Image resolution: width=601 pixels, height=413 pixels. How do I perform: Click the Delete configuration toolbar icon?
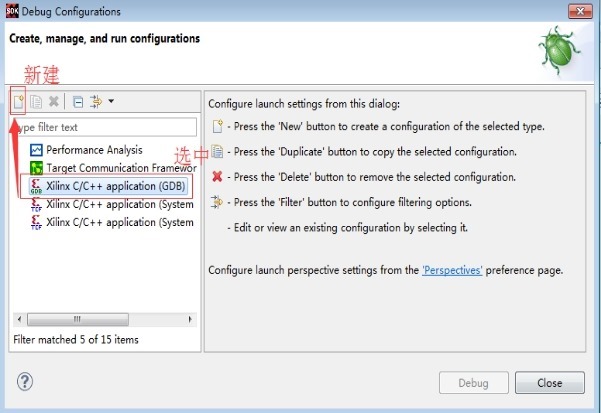point(54,102)
